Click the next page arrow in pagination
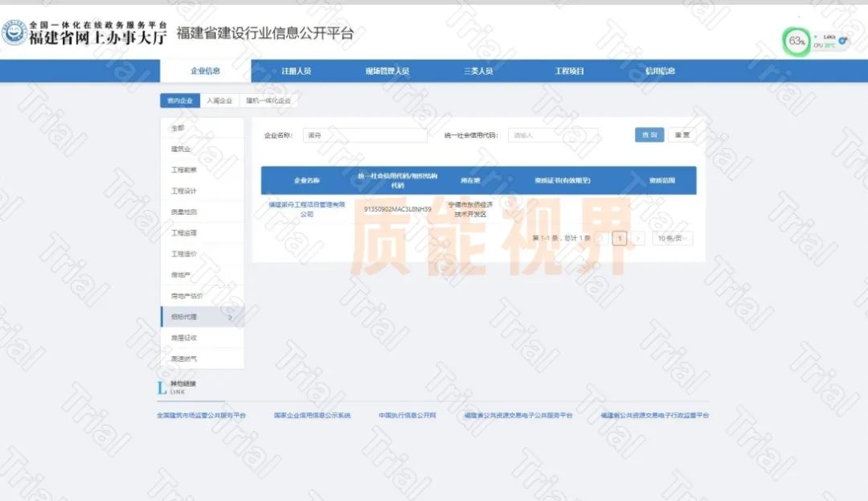This screenshot has width=868, height=501. (637, 239)
